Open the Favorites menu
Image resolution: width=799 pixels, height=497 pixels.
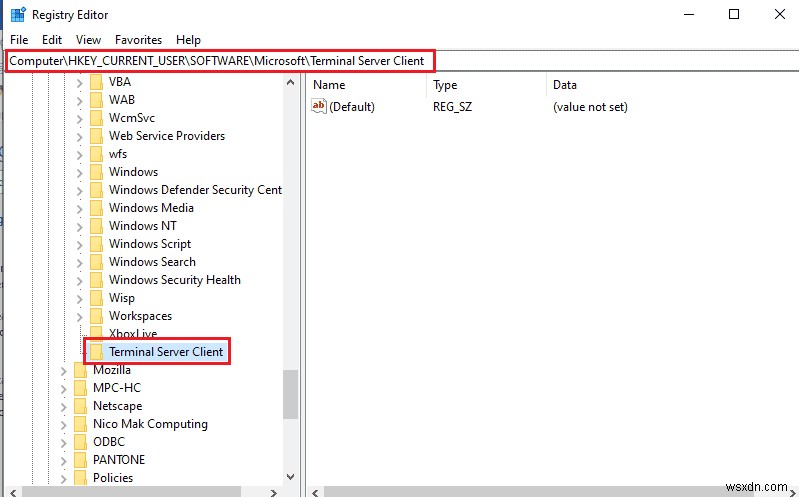click(x=139, y=40)
